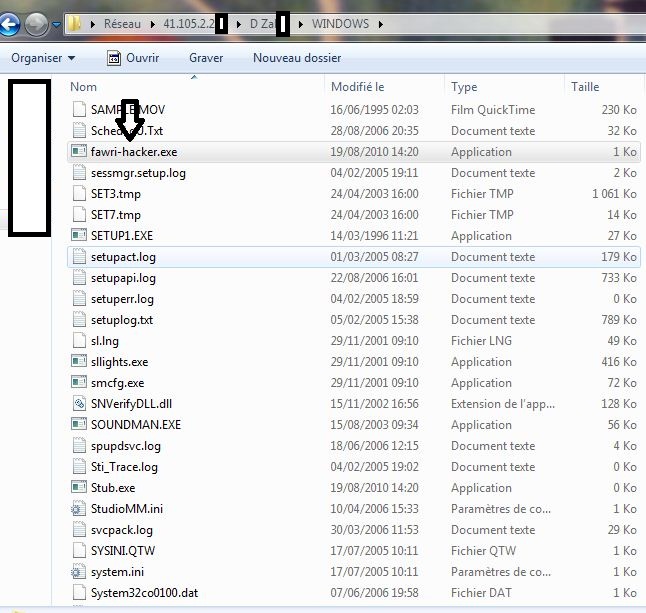Click the Nouveau dossier button
This screenshot has height=613, width=646.
click(297, 58)
